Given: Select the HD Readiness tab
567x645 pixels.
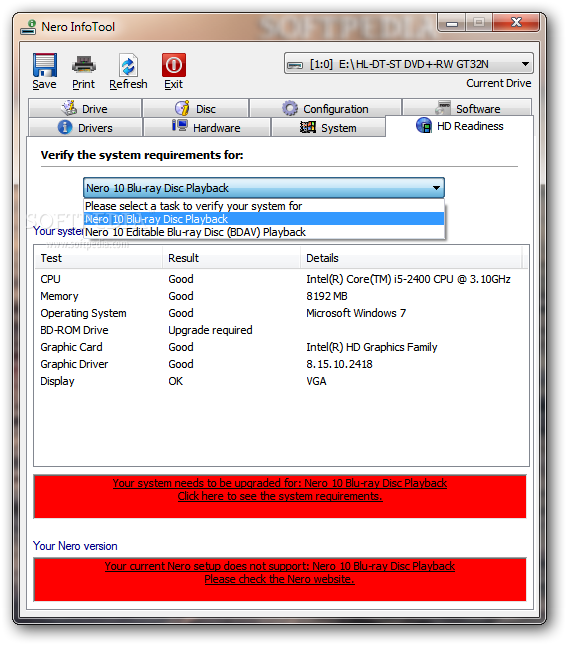Looking at the screenshot, I should coord(460,126).
